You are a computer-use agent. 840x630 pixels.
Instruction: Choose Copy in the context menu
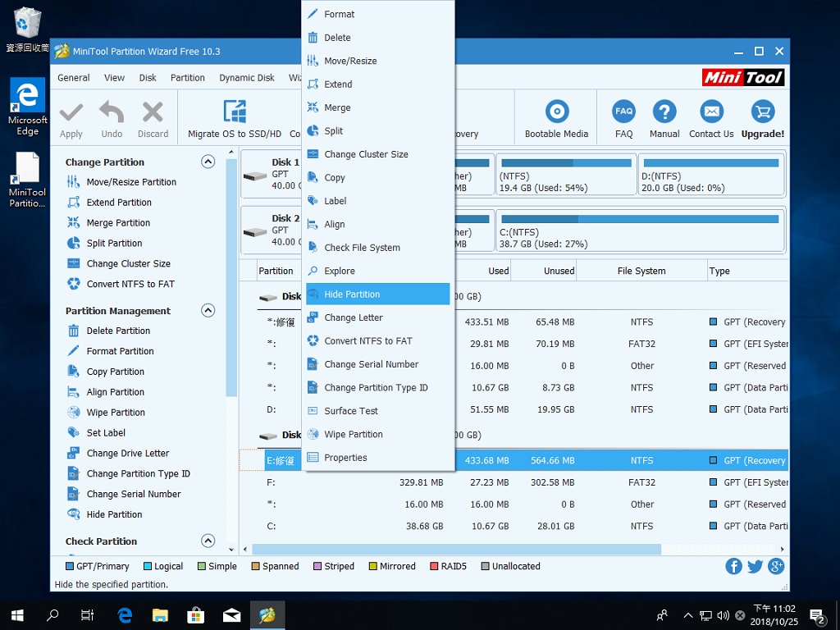pyautogui.click(x=377, y=177)
